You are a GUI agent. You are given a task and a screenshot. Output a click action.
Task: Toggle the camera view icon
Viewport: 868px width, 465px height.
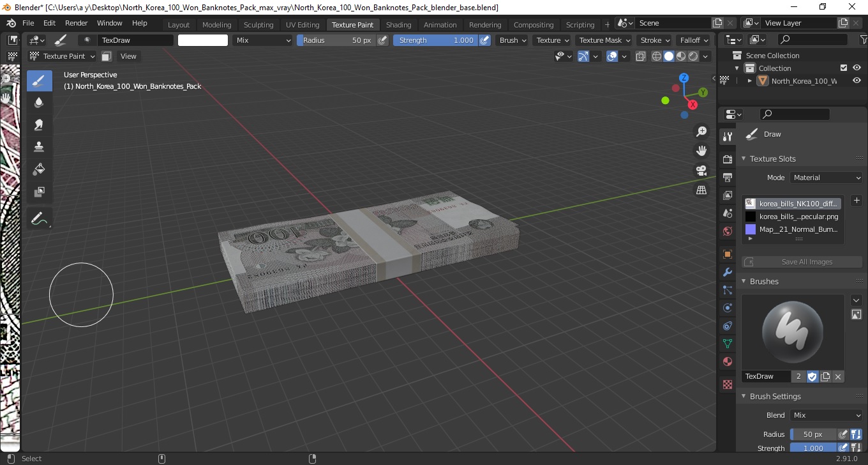click(701, 171)
